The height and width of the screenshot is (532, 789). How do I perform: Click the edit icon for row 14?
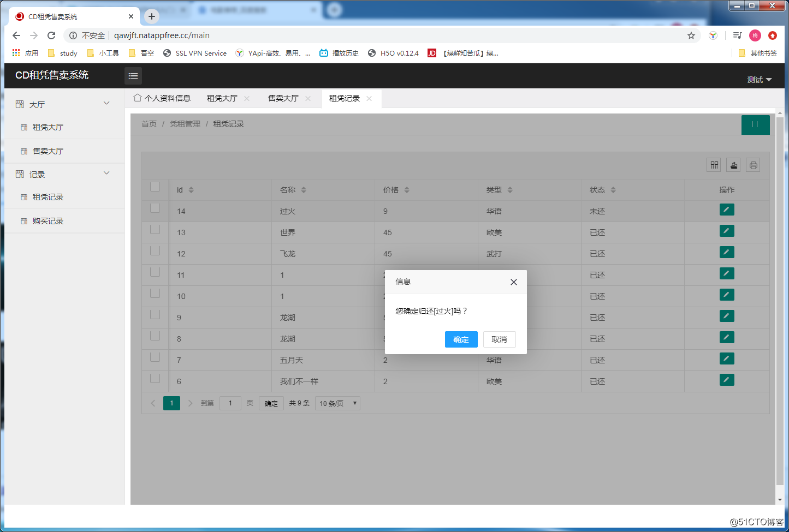pos(727,210)
